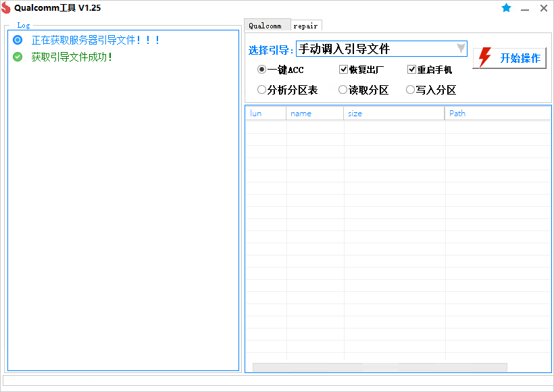
Task: Click the Qualcomm logo in title bar
Action: 6,8
